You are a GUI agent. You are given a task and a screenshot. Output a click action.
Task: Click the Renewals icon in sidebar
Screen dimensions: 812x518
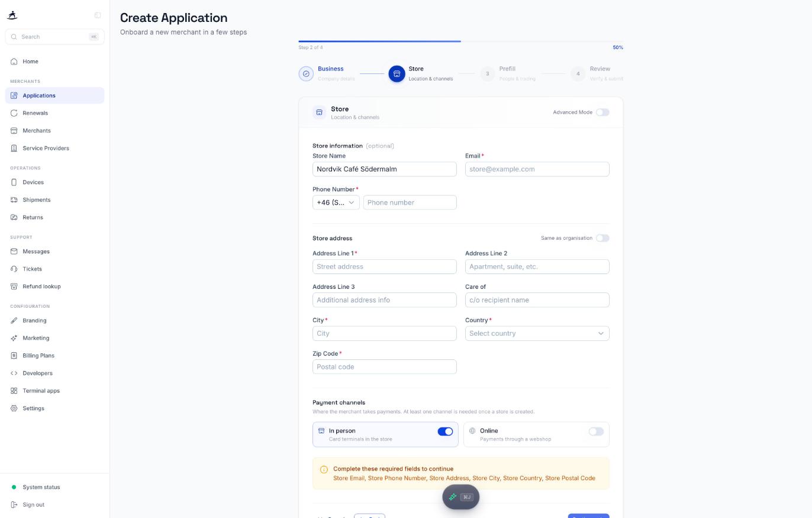click(x=14, y=113)
